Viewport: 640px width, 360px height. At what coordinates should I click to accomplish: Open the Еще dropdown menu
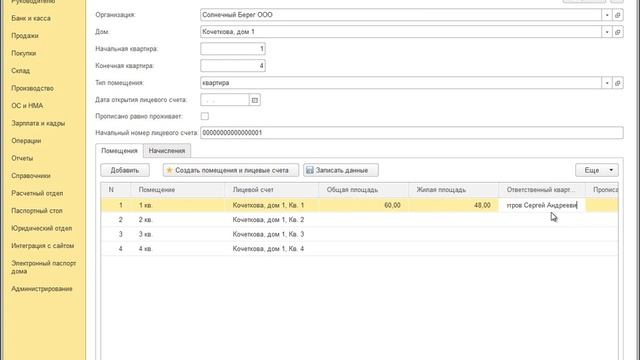597,170
